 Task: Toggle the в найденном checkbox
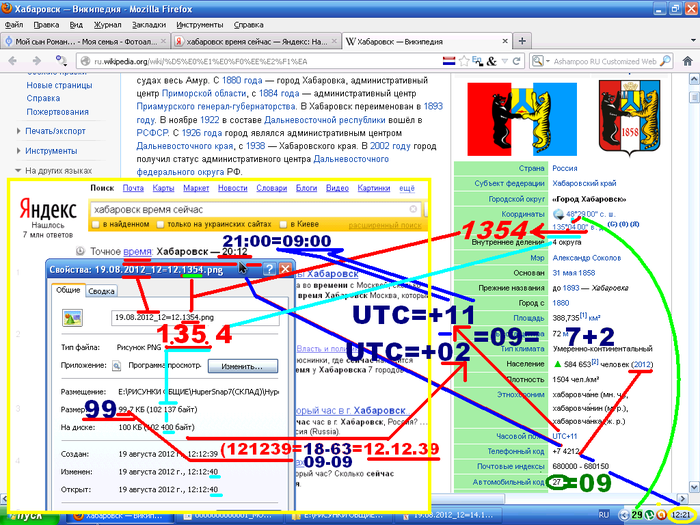(x=96, y=225)
